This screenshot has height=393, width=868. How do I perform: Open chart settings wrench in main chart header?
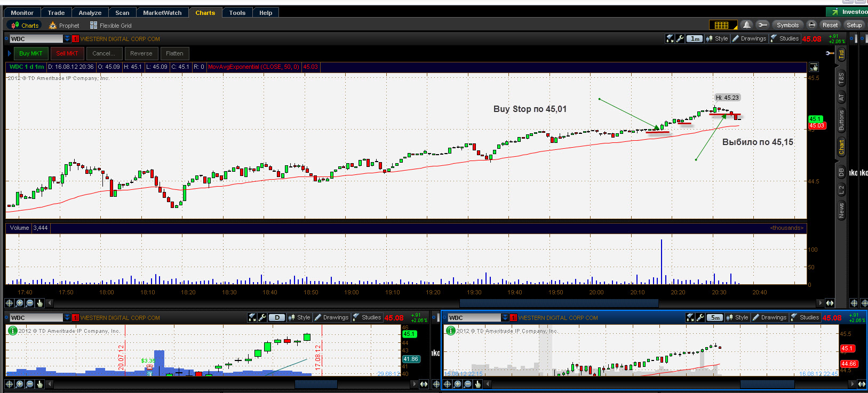point(680,38)
